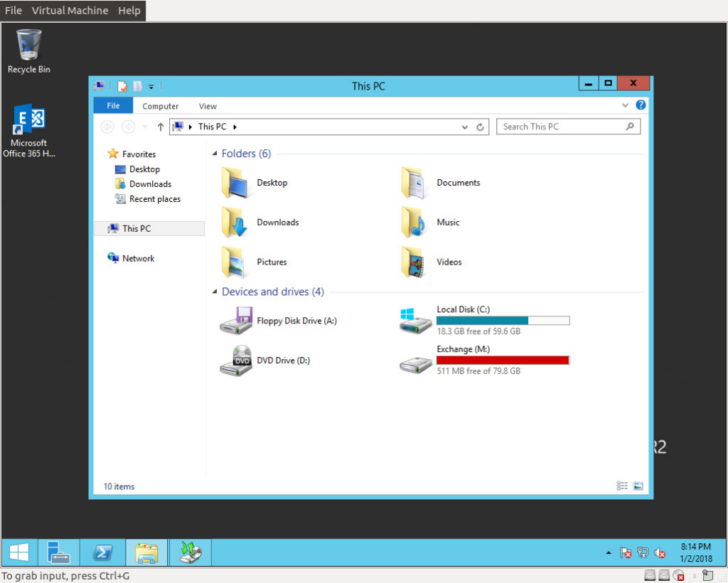
Task: Select the Microsoft Office 365 Hybrid shortcut icon
Action: 28,131
